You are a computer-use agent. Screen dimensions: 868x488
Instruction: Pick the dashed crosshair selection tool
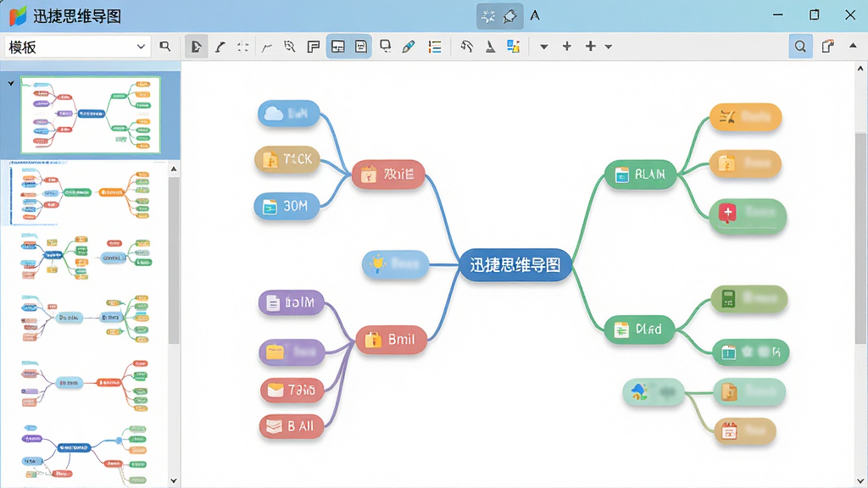pyautogui.click(x=242, y=47)
